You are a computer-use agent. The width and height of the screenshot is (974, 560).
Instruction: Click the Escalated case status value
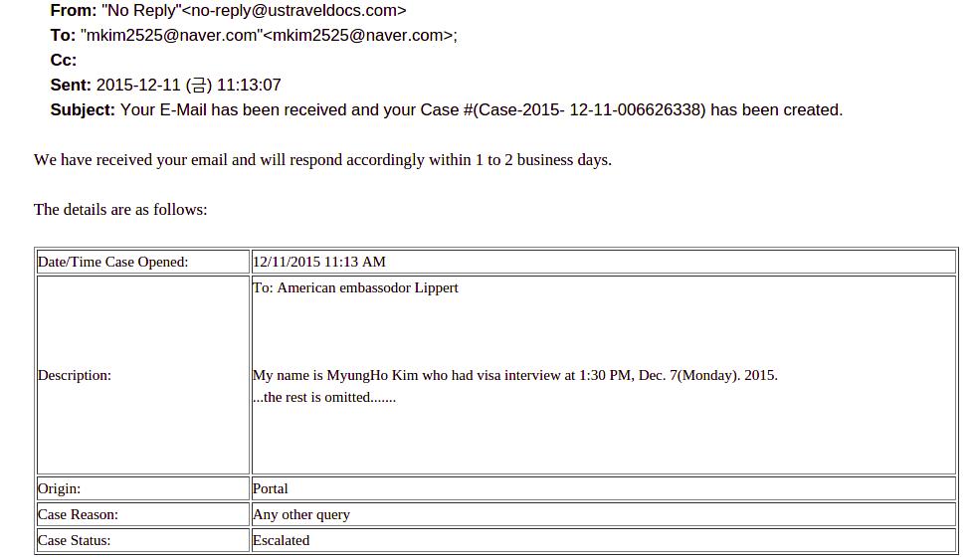tap(282, 541)
